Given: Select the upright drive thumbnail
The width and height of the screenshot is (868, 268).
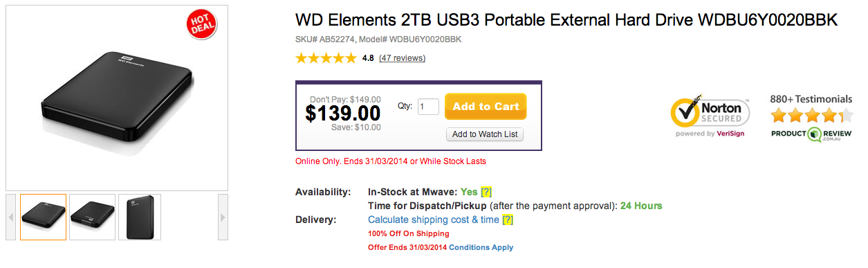Looking at the screenshot, I should 140,217.
